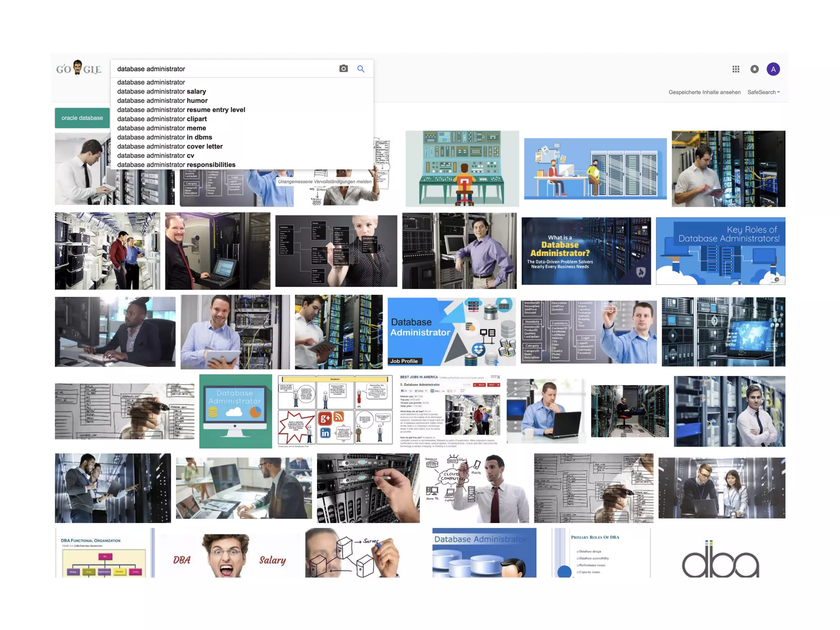840x630 pixels.
Task: Click the blue magnifier search icon
Action: pos(361,68)
